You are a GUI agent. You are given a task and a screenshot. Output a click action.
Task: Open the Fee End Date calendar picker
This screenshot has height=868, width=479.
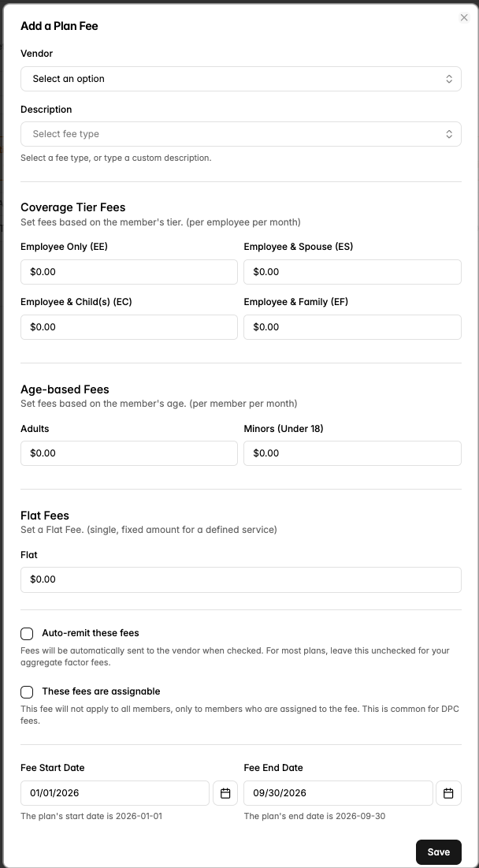448,793
